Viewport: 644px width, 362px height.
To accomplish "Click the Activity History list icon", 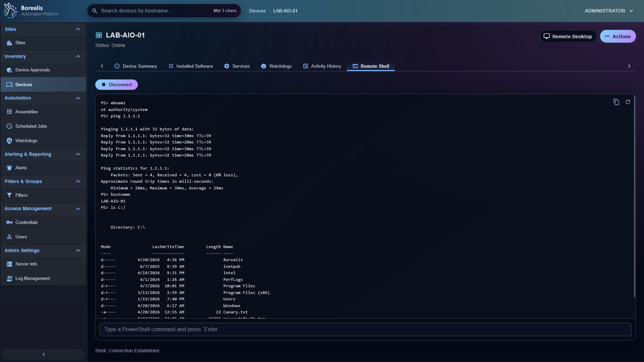I will pyautogui.click(x=306, y=66).
